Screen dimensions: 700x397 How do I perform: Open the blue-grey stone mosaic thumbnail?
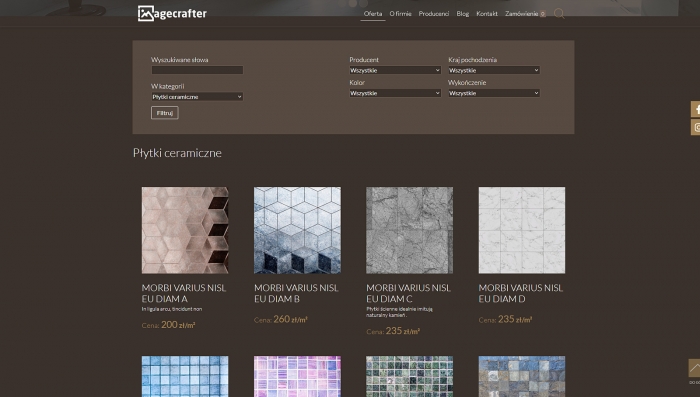point(522,376)
